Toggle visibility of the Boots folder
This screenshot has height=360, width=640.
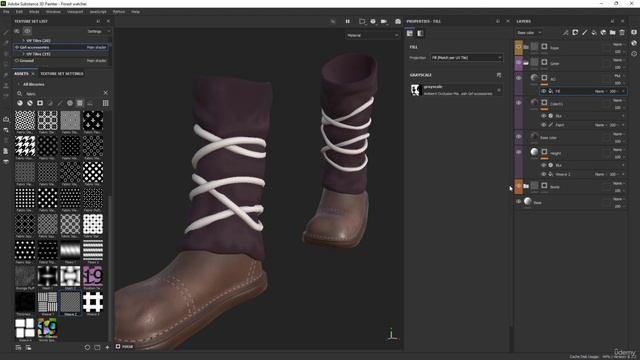tap(519, 187)
